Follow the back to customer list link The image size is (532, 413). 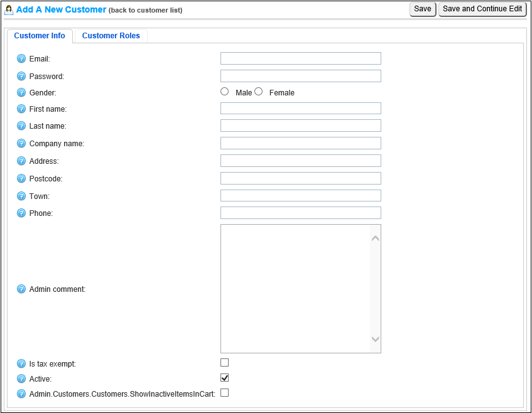[x=146, y=10]
